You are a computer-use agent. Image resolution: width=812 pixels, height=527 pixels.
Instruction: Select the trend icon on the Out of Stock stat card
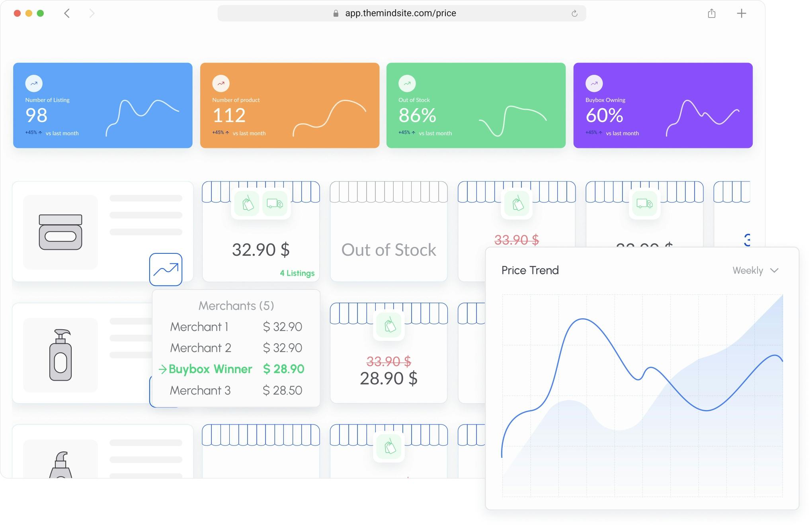click(x=407, y=83)
